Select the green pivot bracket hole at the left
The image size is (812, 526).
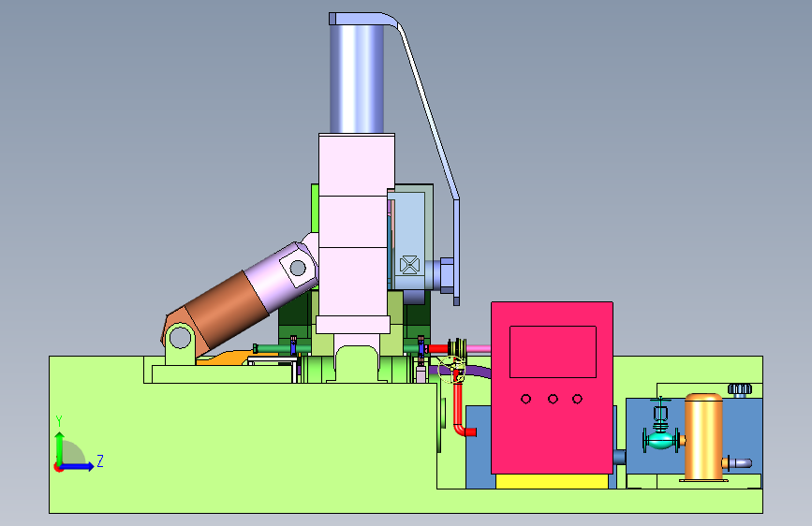pyautogui.click(x=180, y=339)
